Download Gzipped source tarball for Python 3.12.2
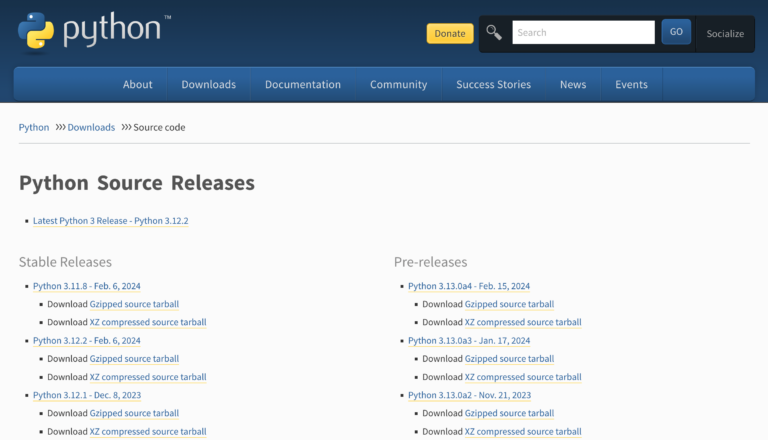This screenshot has height=440, width=768. pyautogui.click(x=134, y=359)
